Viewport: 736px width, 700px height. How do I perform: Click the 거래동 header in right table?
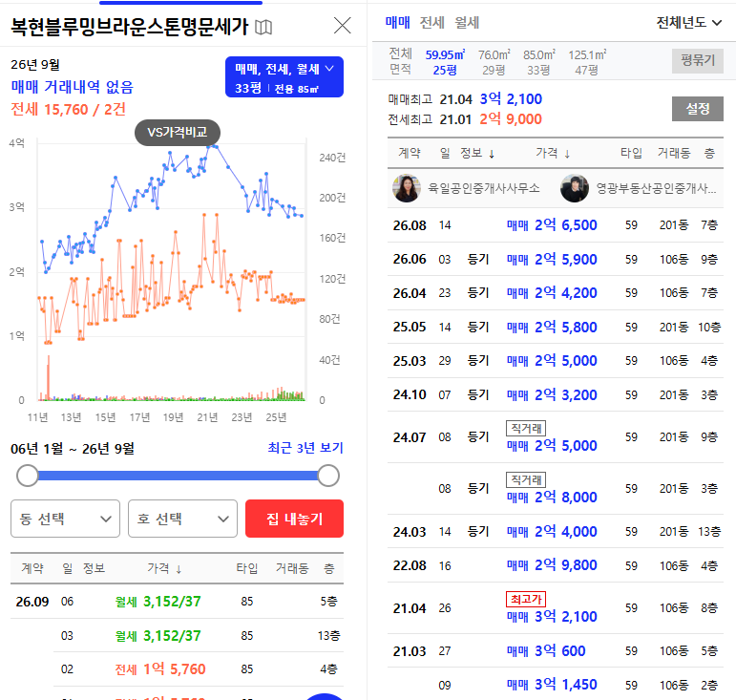pos(674,153)
